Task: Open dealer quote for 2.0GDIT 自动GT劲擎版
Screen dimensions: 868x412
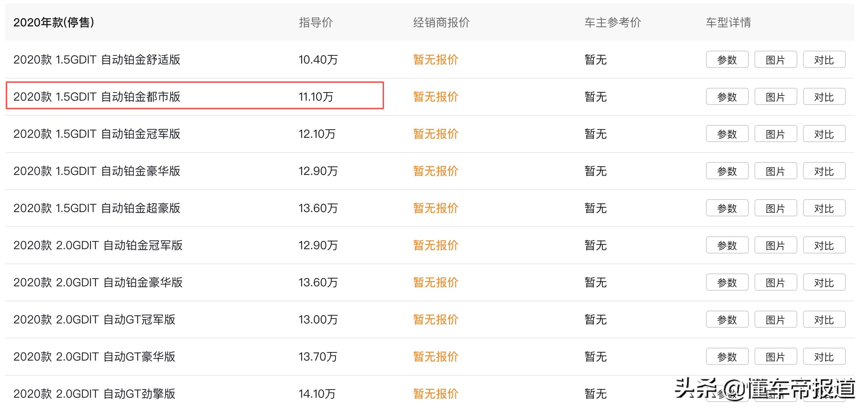Action: click(x=435, y=394)
